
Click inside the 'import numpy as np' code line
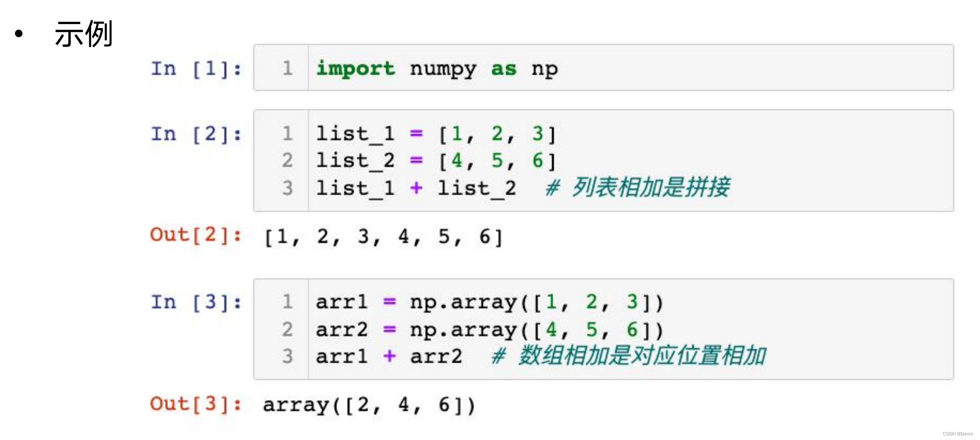pyautogui.click(x=437, y=69)
